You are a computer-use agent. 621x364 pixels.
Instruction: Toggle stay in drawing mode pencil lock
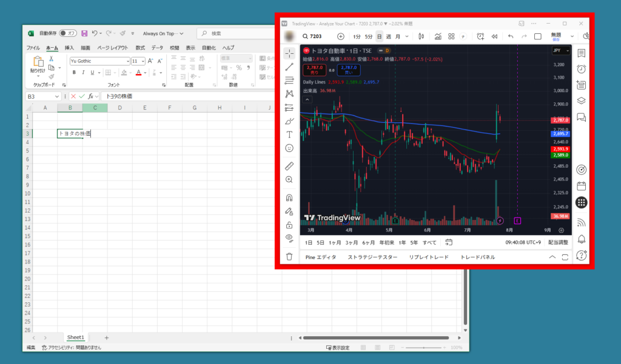point(289,211)
